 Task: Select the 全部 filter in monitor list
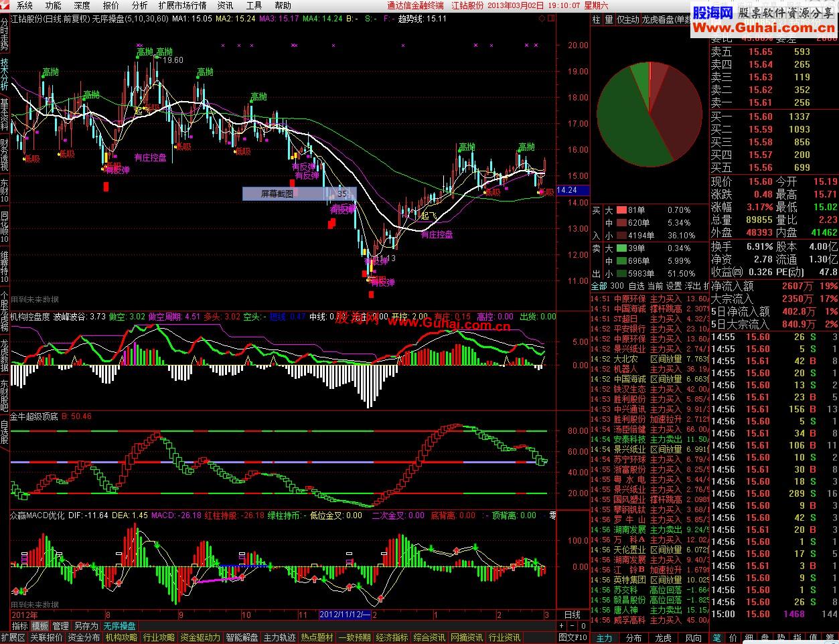point(599,286)
